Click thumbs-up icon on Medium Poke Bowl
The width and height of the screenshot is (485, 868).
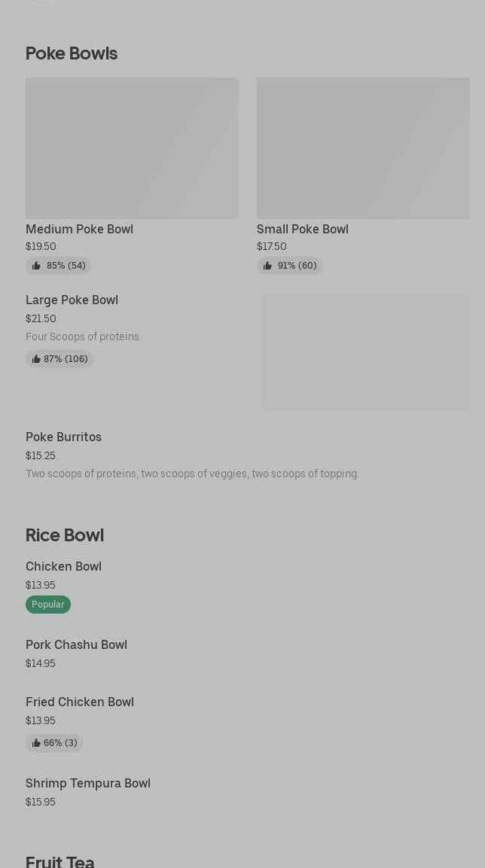coord(36,266)
